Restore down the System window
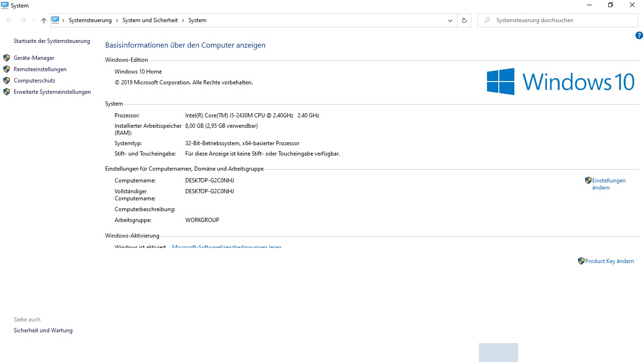 (611, 5)
